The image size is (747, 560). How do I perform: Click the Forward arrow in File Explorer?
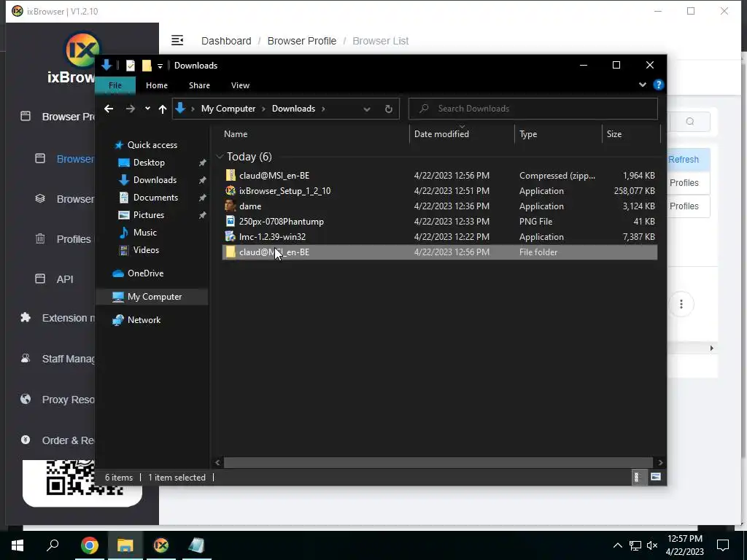[130, 109]
